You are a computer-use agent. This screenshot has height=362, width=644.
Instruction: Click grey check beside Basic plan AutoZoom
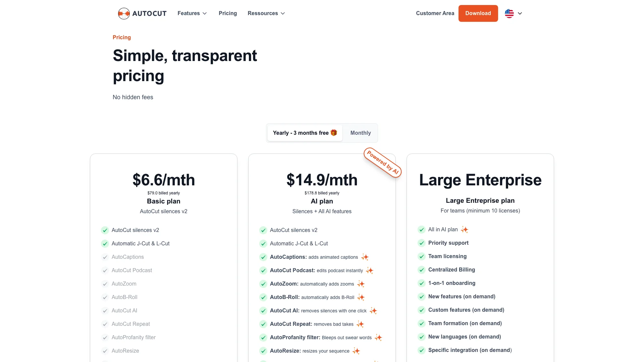coord(105,284)
